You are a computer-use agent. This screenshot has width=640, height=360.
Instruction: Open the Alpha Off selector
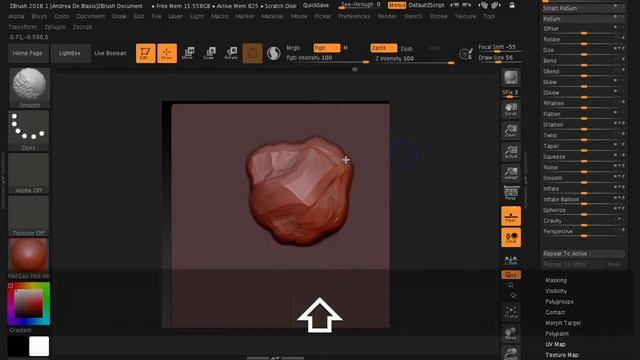29,173
